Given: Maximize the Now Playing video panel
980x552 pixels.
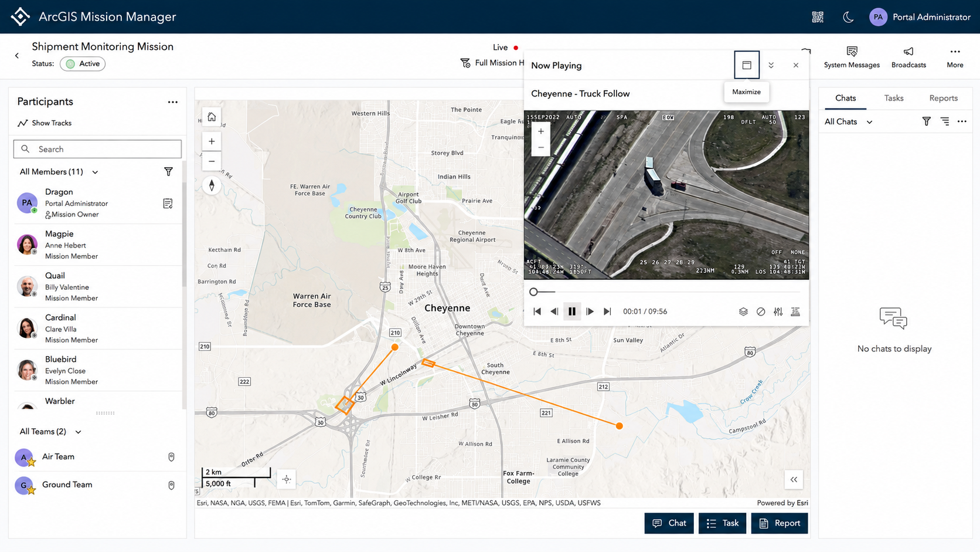Looking at the screenshot, I should click(x=747, y=65).
